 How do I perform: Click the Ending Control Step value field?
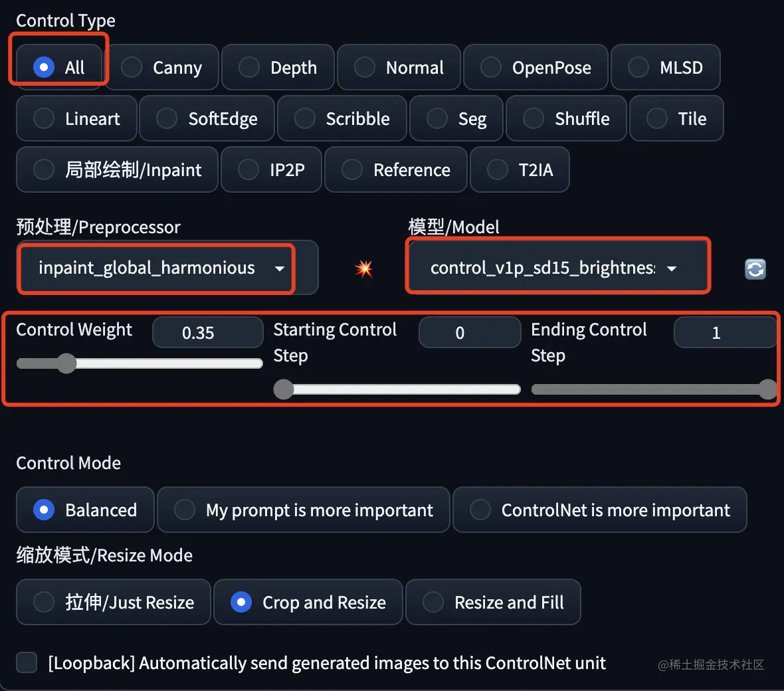tap(724, 332)
